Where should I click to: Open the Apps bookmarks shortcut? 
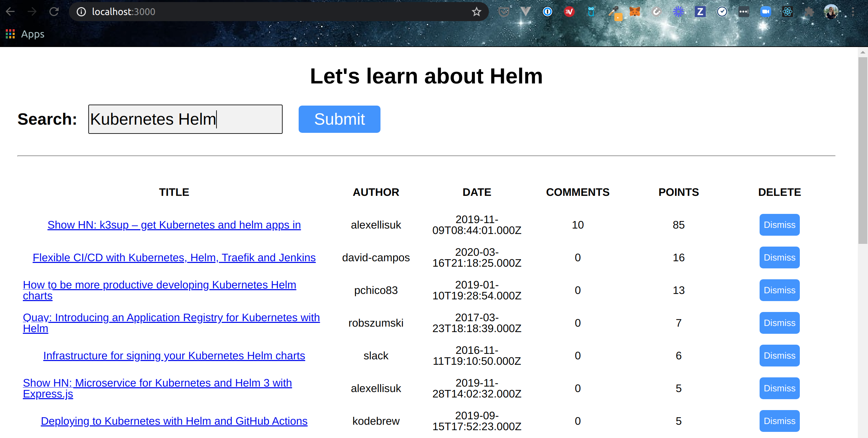pyautogui.click(x=25, y=34)
